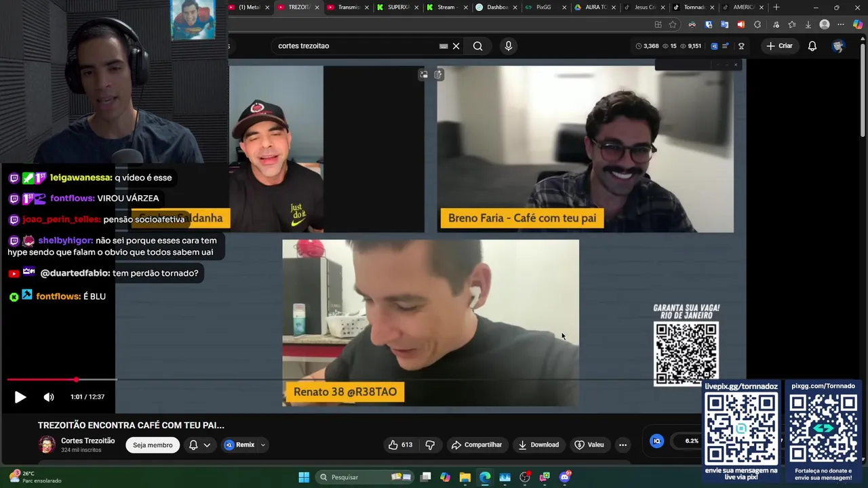Open the YouTube account avatar menu

coord(838,46)
